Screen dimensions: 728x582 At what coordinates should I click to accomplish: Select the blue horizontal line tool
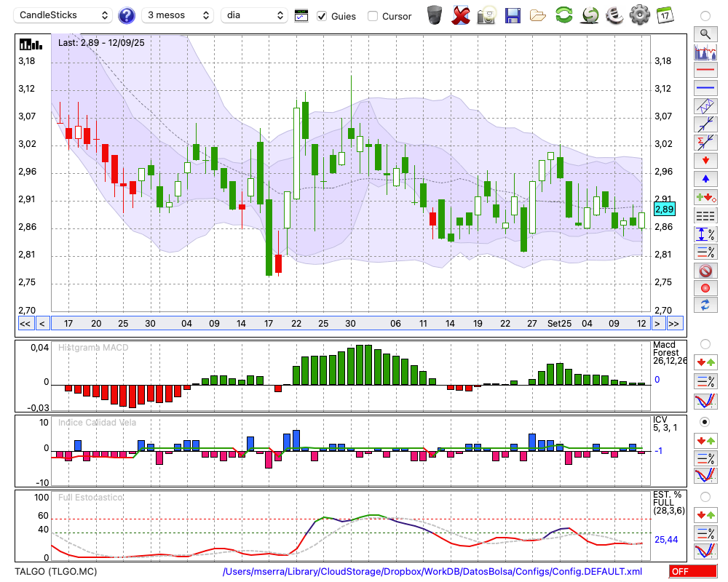pos(705,88)
